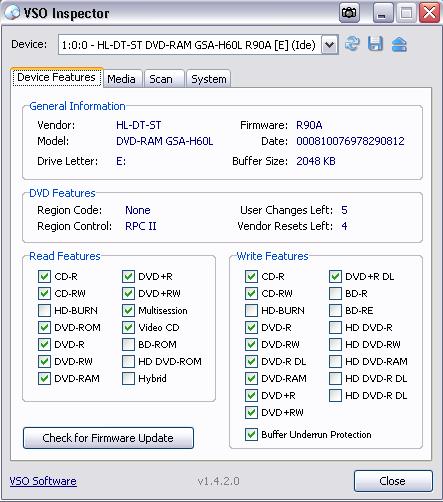Open the Device dropdown arrow
This screenshot has width=443, height=502.
click(330, 44)
